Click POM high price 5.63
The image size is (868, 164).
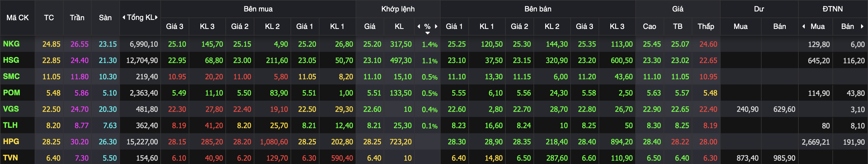pos(654,93)
